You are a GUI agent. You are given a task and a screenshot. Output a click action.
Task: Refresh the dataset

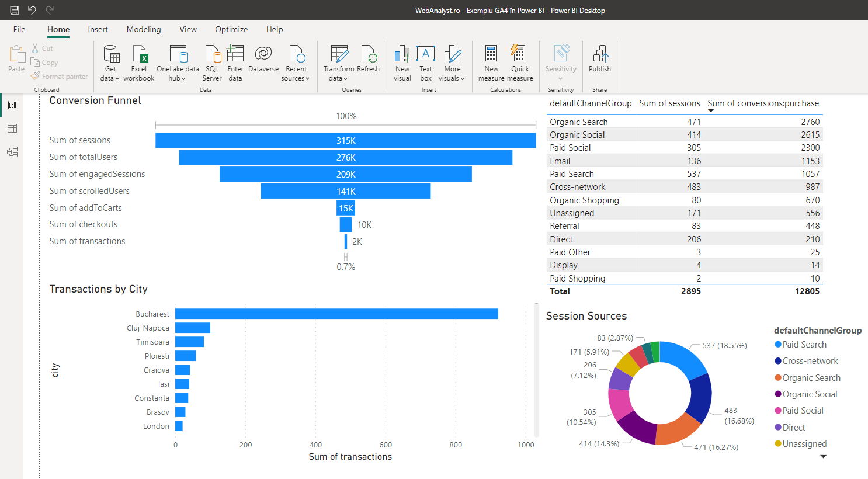(368, 58)
